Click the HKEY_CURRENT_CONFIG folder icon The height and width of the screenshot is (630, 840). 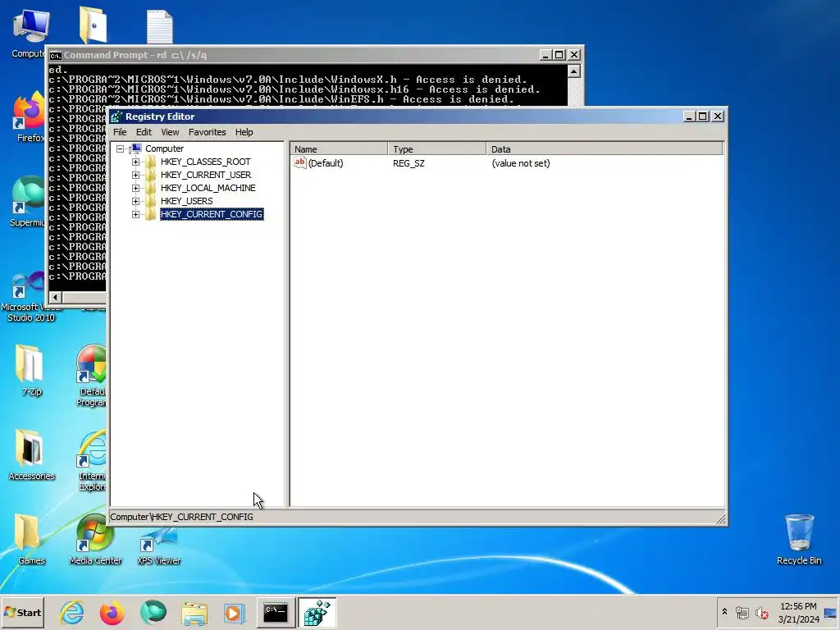point(151,214)
